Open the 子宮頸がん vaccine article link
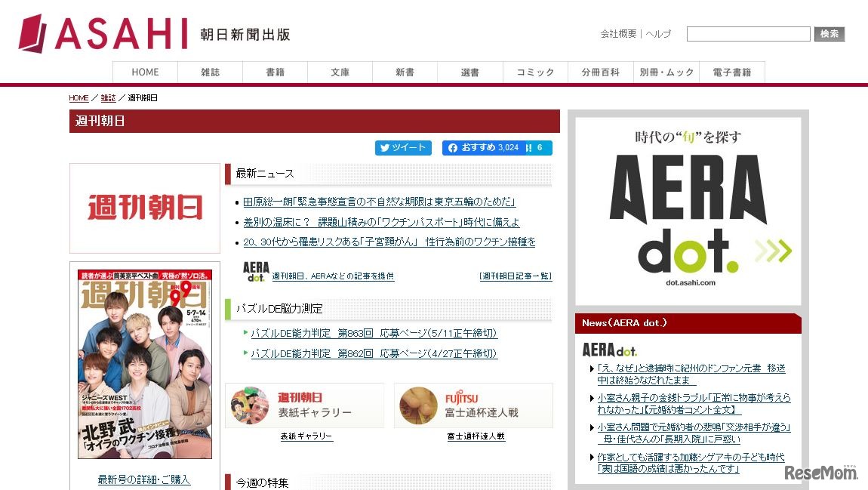 click(389, 242)
